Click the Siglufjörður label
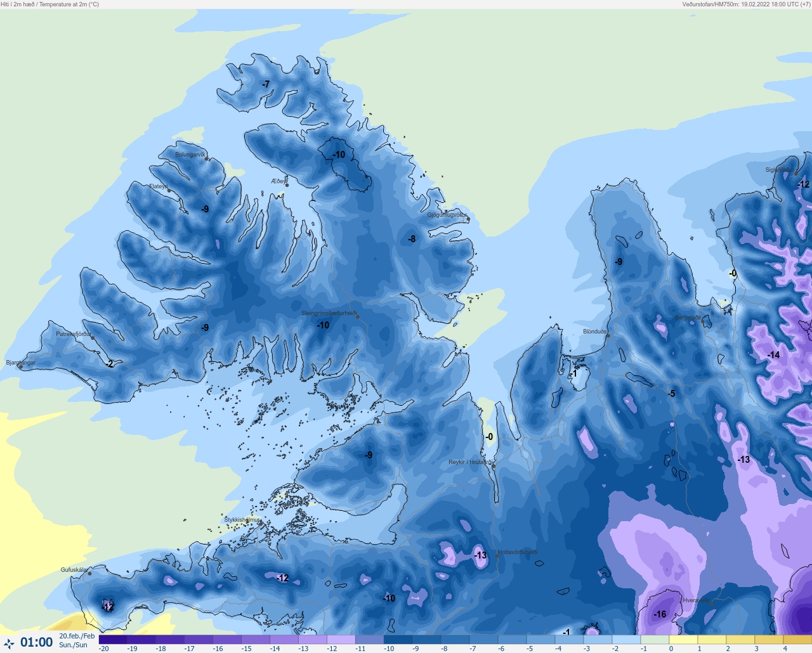Screen dimensions: 812x653 780,170
